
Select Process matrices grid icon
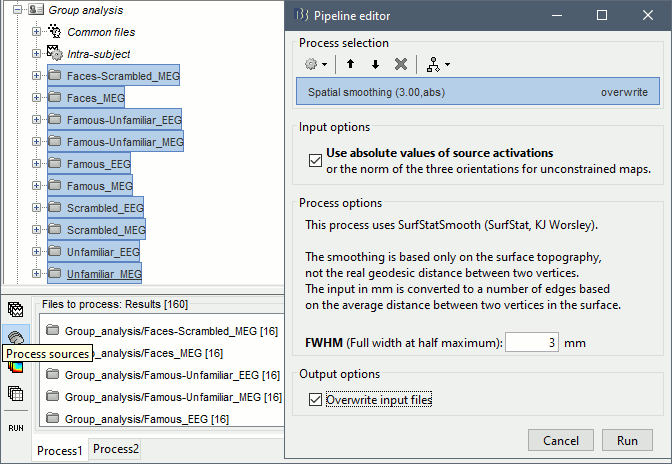15,393
